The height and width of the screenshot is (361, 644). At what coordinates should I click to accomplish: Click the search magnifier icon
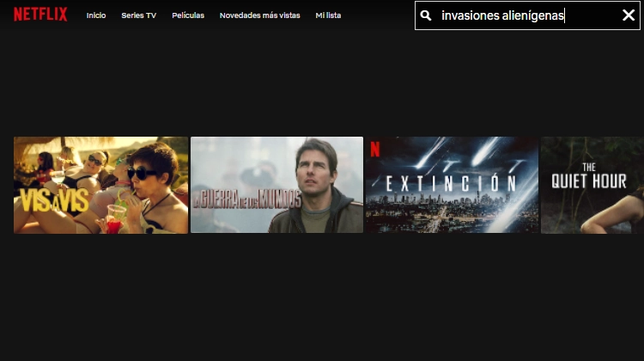point(426,15)
